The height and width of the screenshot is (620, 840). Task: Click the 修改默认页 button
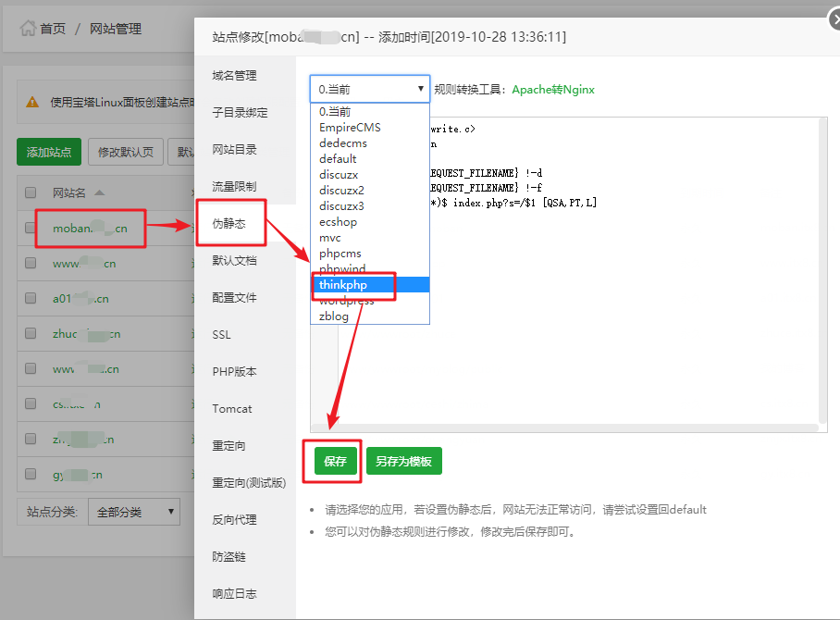click(x=126, y=152)
